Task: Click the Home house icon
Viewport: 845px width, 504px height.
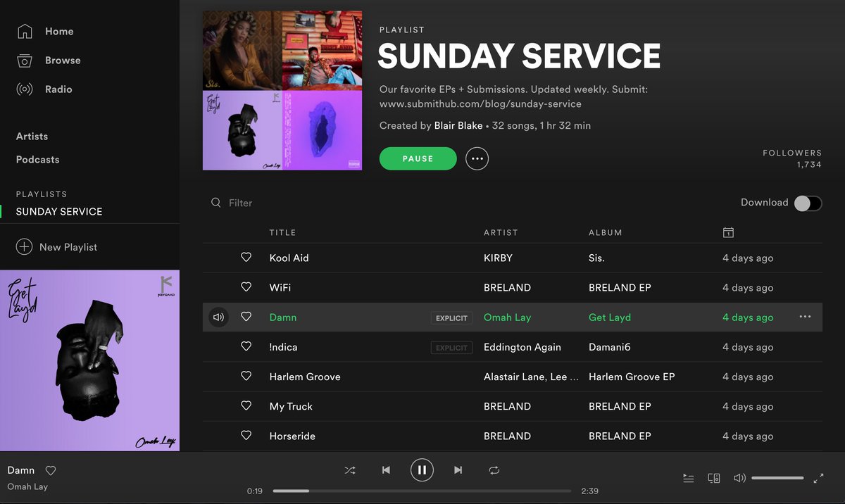Action: click(25, 32)
